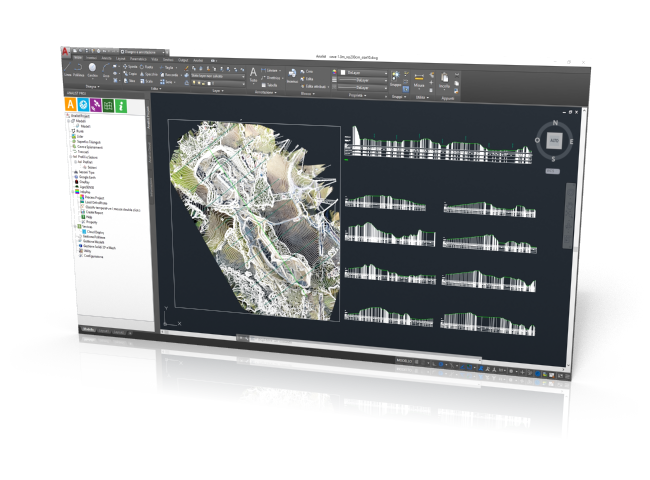The width and height of the screenshot is (650, 480).
Task: Click the dark green grid panel icon
Action: [x=108, y=105]
